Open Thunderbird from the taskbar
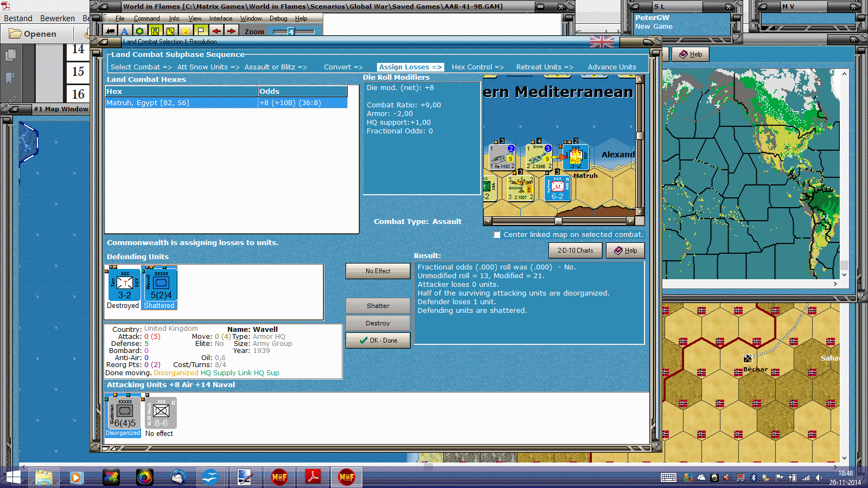This screenshot has height=488, width=868. click(179, 477)
